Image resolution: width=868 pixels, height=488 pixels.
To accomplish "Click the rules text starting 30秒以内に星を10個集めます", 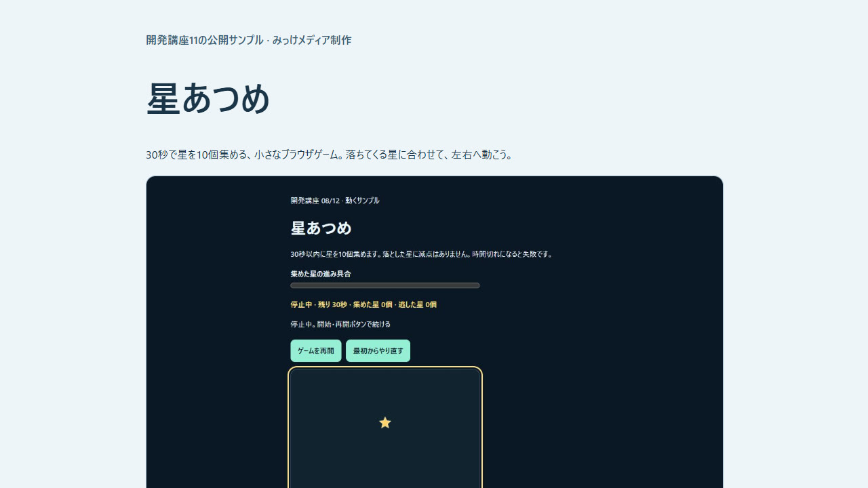I will (x=422, y=254).
